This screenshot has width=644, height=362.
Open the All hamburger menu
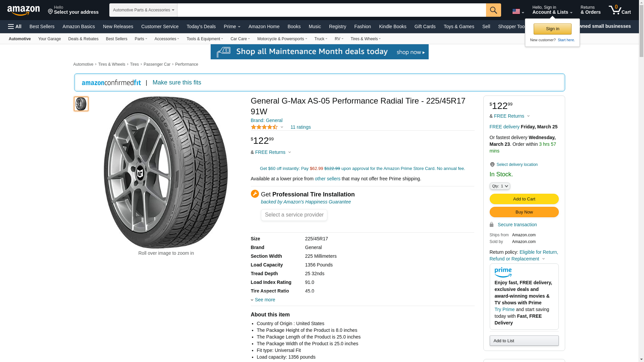(x=15, y=26)
